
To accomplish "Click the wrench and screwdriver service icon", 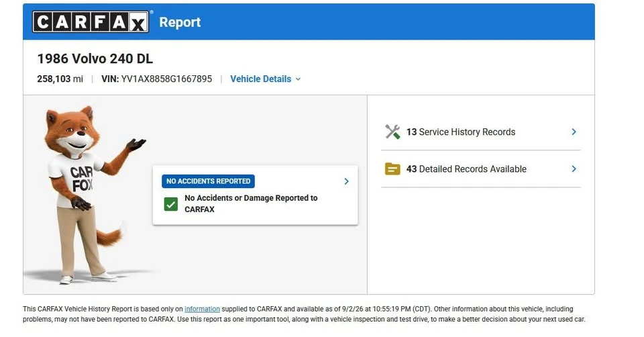I will (392, 132).
